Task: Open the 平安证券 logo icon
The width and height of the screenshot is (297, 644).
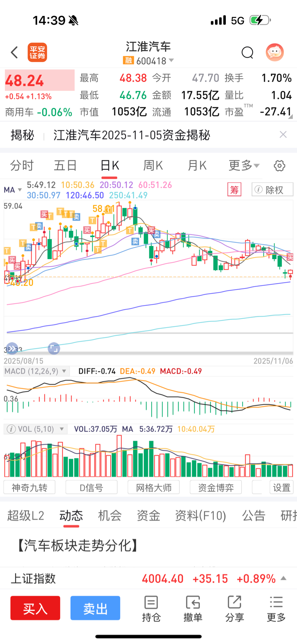Action: 37,52
